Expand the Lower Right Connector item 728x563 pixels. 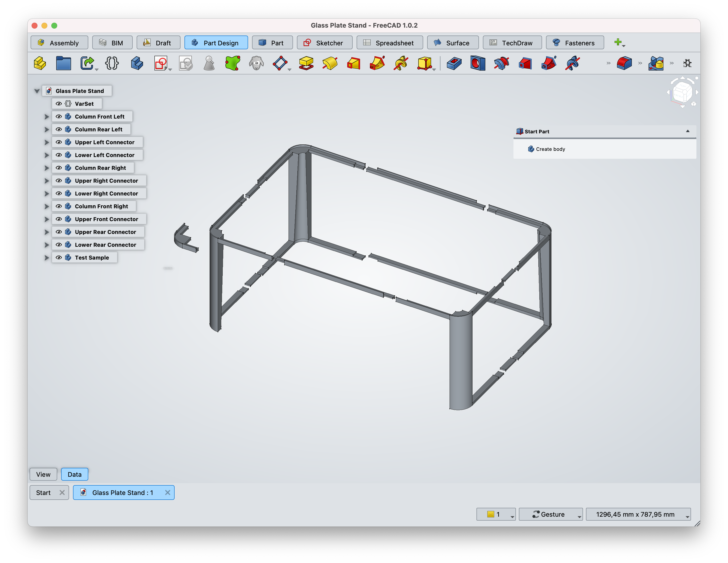(47, 194)
